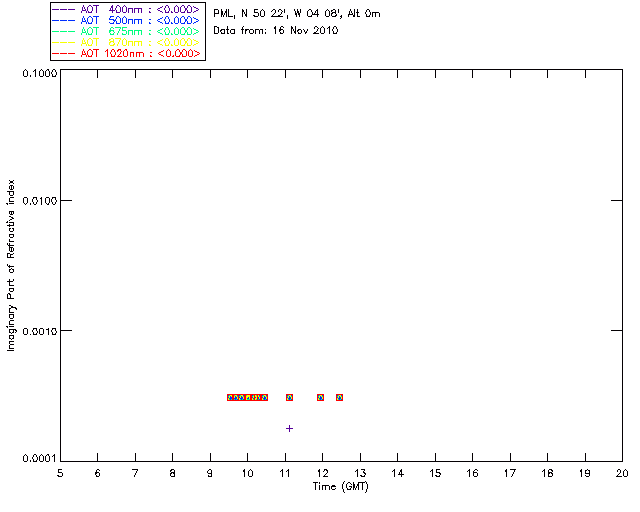640x512 pixels.
Task: Click the 'Imaginary Part of Refractive index' axis label
Action: tap(11, 265)
